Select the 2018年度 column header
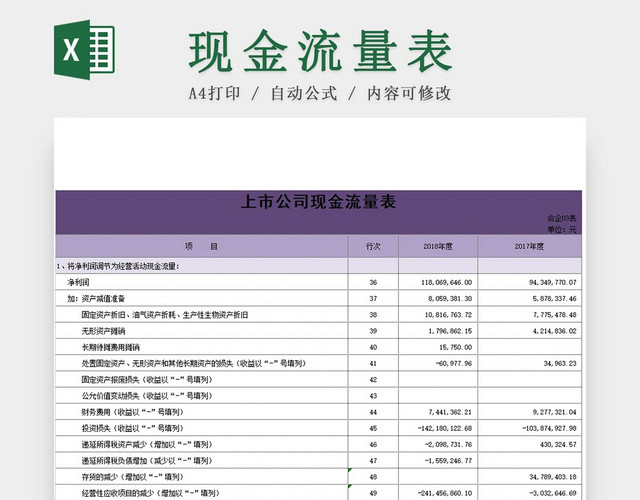Viewport: 640px width, 500px height. 438,246
